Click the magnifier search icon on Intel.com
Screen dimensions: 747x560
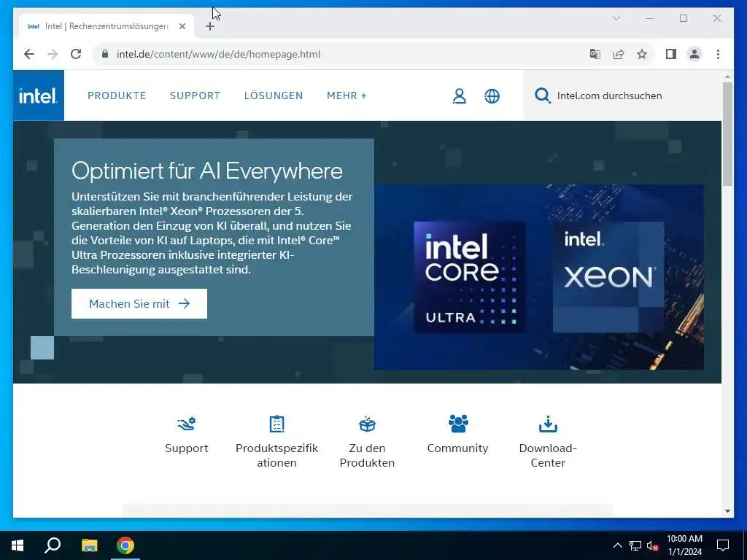(542, 96)
